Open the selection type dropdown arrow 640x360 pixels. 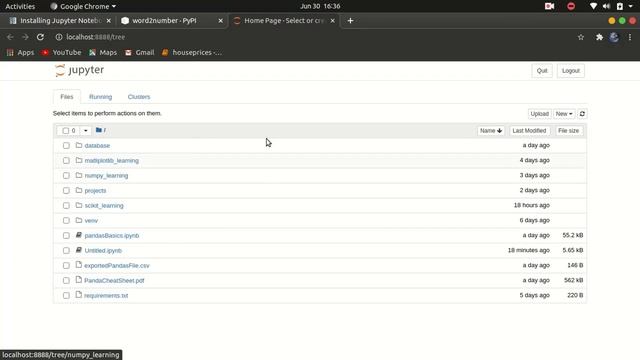click(86, 131)
